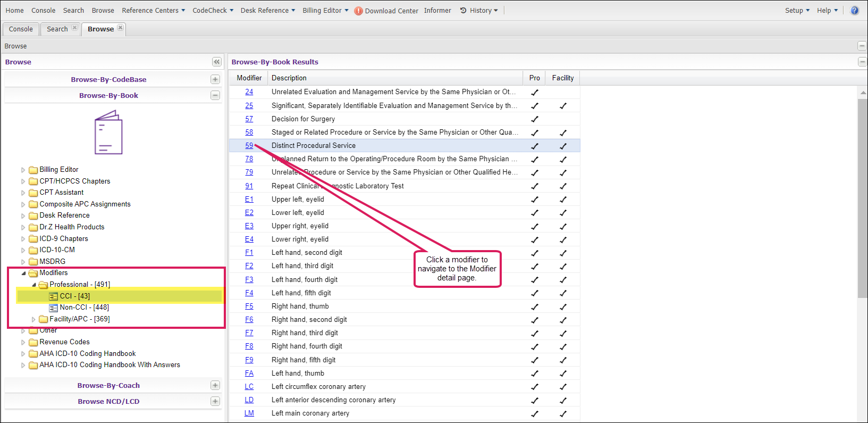The image size is (868, 423).
Task: Expand the Browse NCD/LCD section
Action: 215,401
